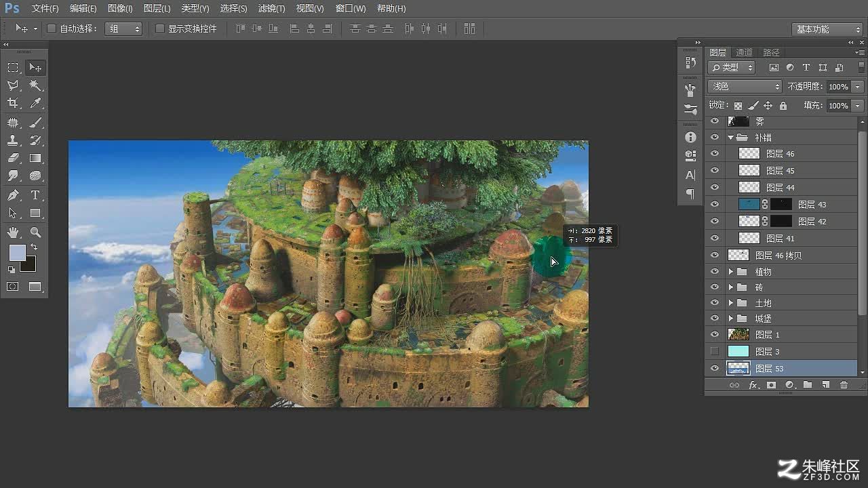Open the Layers panel flyout menu
Viewport: 868px width, 488px height.
coord(859,52)
